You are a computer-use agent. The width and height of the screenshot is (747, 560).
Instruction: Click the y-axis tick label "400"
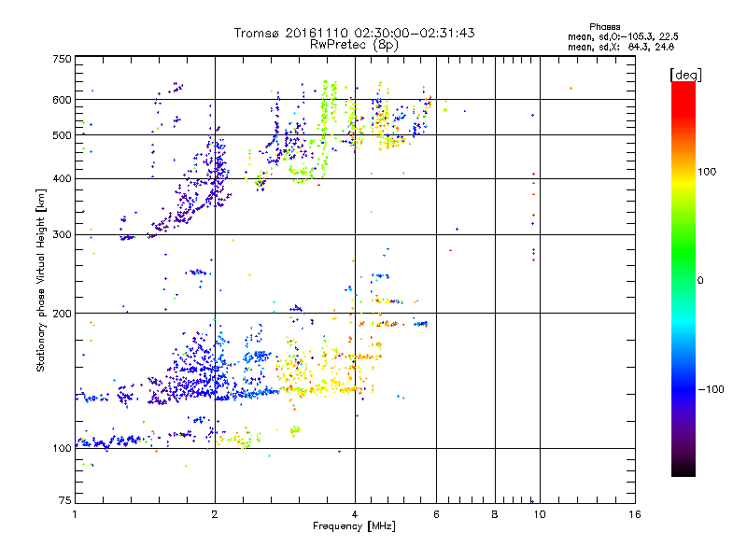coord(62,179)
